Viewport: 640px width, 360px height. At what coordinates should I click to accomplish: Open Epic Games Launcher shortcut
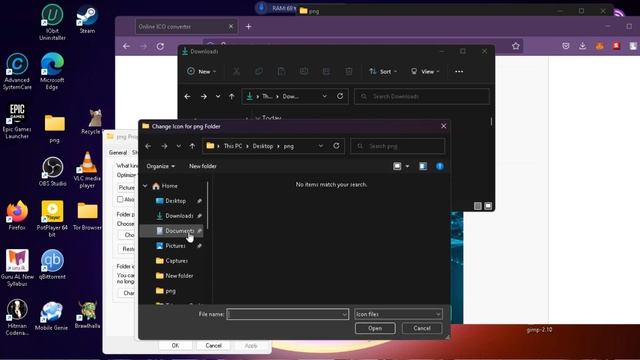coord(17,121)
